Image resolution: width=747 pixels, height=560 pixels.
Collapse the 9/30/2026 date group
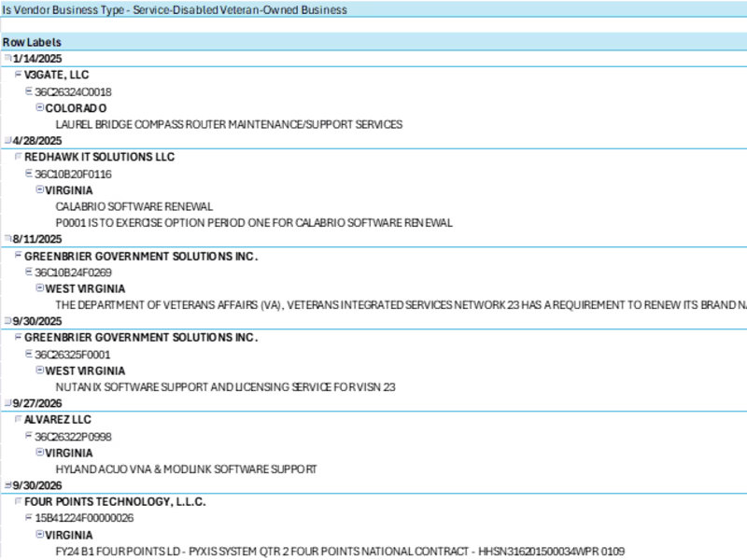click(7, 484)
